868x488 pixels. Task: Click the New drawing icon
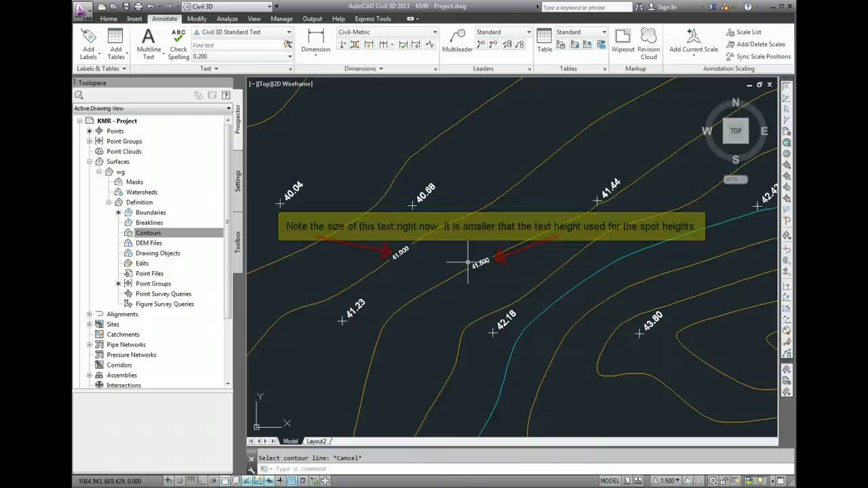tap(101, 7)
